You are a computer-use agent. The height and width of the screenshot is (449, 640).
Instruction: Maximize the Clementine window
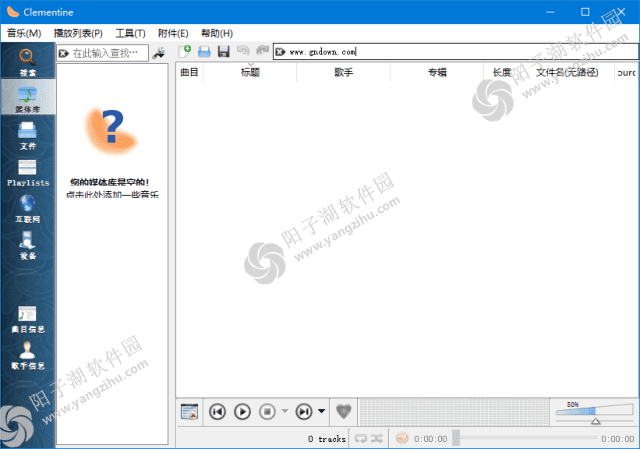585,12
